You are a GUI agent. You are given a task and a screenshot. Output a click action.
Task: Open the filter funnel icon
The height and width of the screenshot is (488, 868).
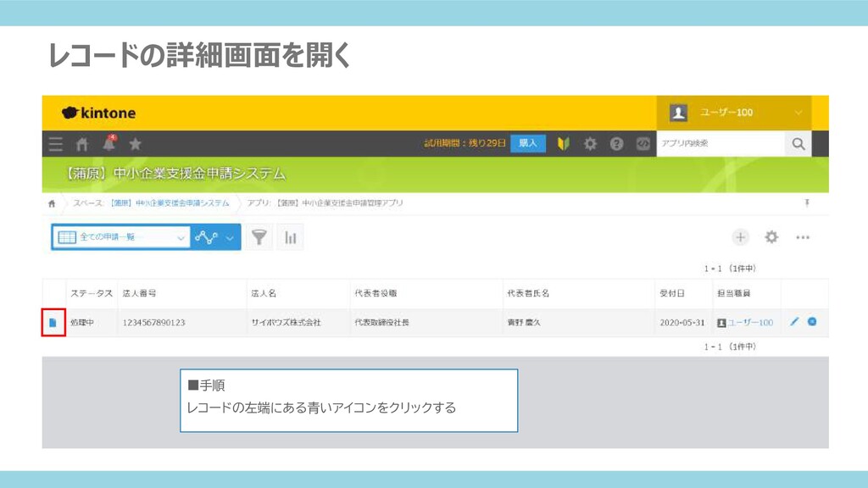coord(259,237)
